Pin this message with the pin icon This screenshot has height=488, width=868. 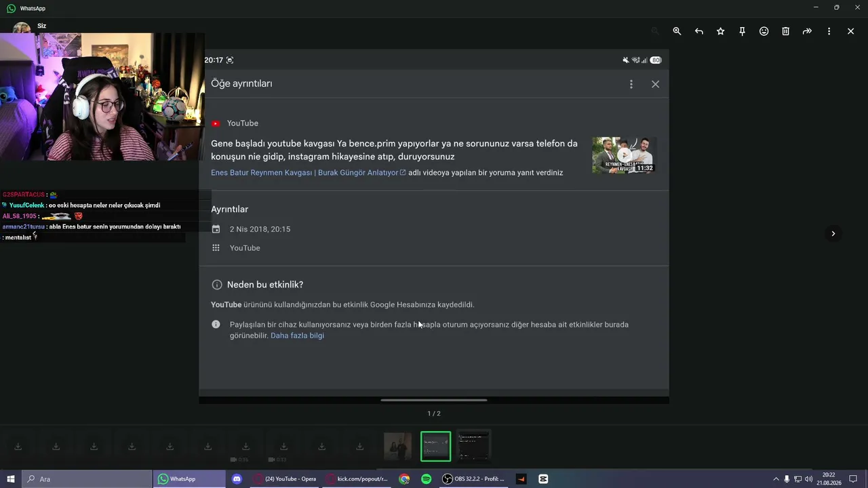(742, 31)
